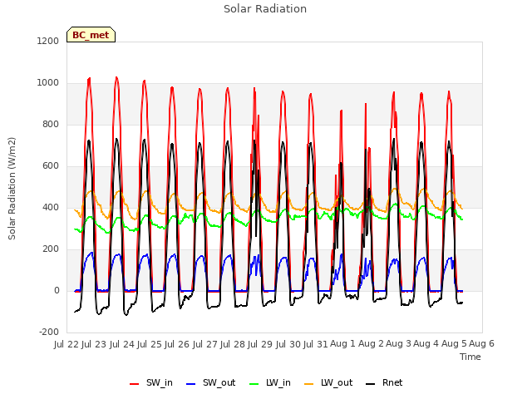Viewport: 532px width, 399px height.
Task: Click the Jul 31 x-axis tick label
Action: [316, 344]
